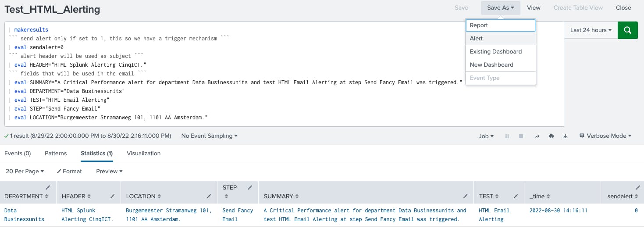Open the No Event Sampling dropdown
The width and height of the screenshot is (644, 229).
click(209, 136)
